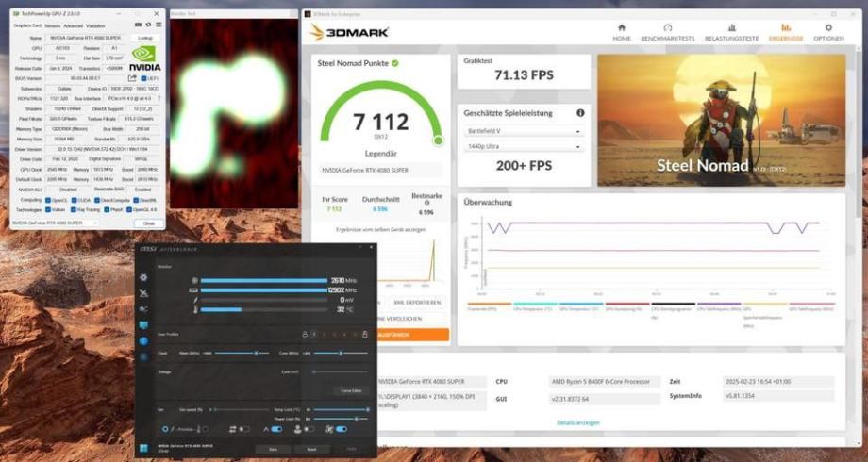
Task: Click the NVIDIA logo in GPU-Z
Action: tap(144, 58)
